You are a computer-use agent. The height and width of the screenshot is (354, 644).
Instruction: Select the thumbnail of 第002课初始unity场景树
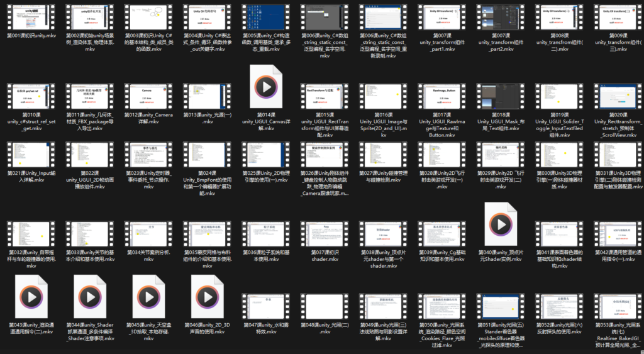[x=90, y=17]
